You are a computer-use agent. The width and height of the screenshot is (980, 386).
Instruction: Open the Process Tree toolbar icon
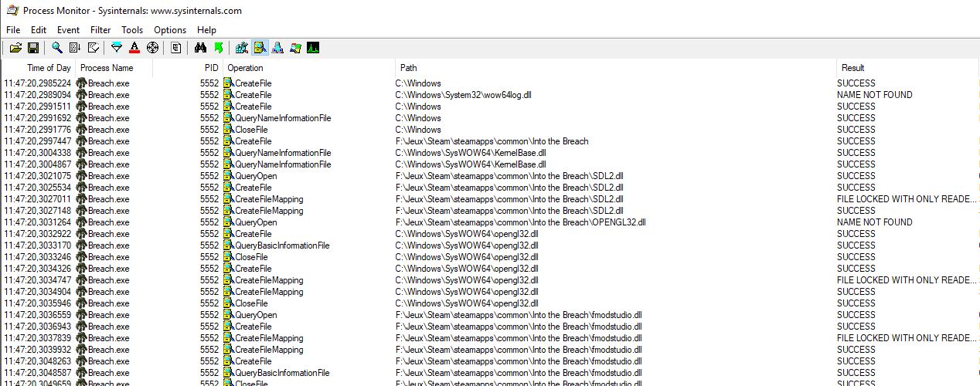176,48
